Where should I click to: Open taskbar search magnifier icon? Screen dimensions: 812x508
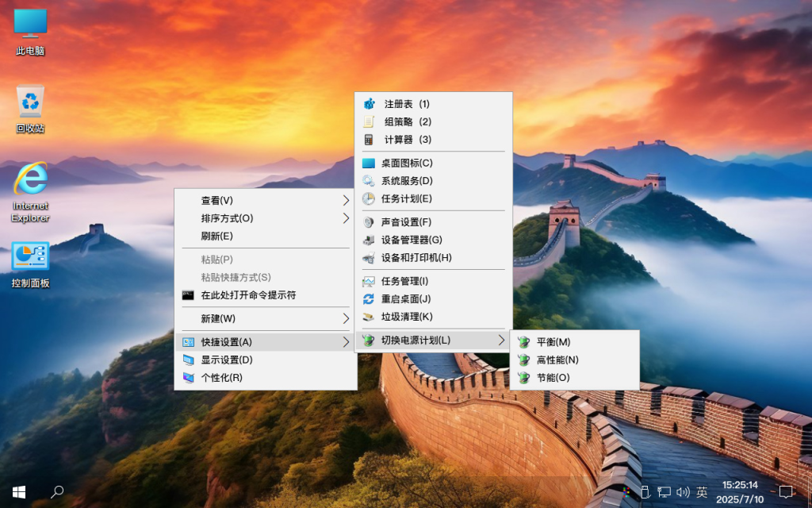[56, 492]
